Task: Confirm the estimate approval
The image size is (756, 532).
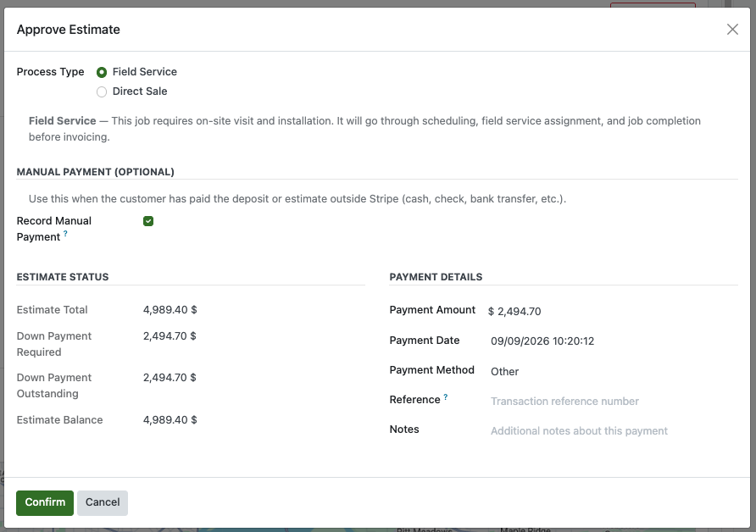Action: 45,502
